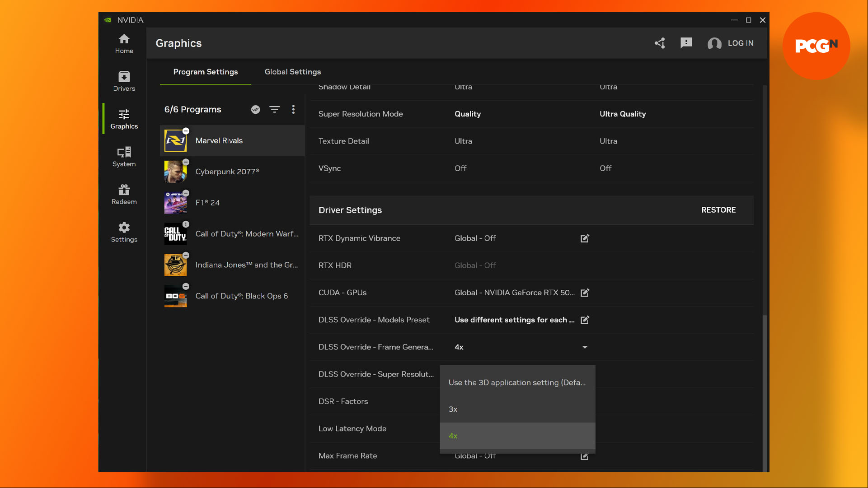The height and width of the screenshot is (488, 868).
Task: Minimize the NVIDIA app window
Action: [734, 20]
